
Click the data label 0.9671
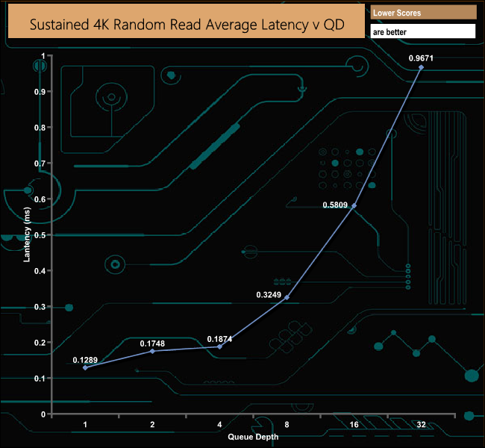coord(421,58)
